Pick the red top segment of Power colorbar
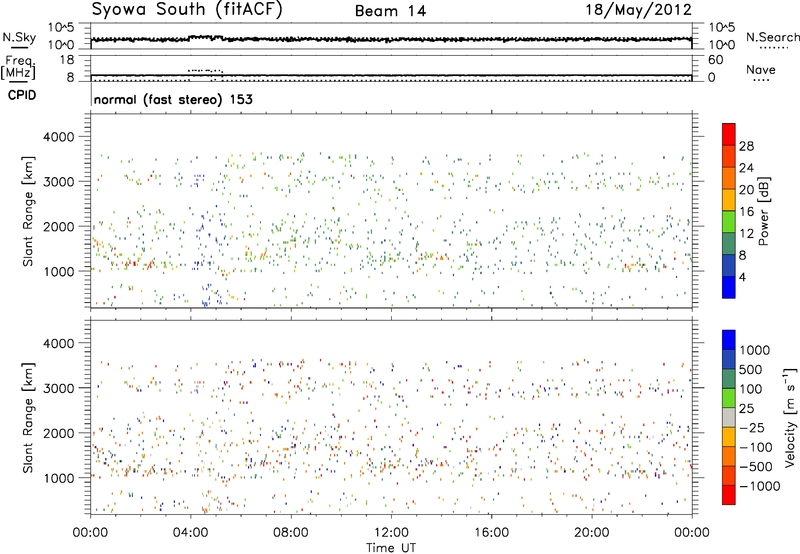The width and height of the screenshot is (800, 554). (729, 134)
